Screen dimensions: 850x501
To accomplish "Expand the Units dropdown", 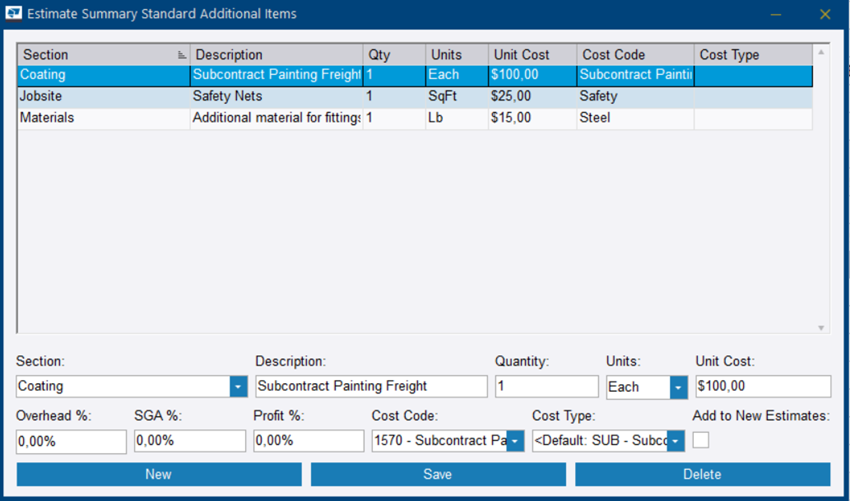I will [x=679, y=386].
